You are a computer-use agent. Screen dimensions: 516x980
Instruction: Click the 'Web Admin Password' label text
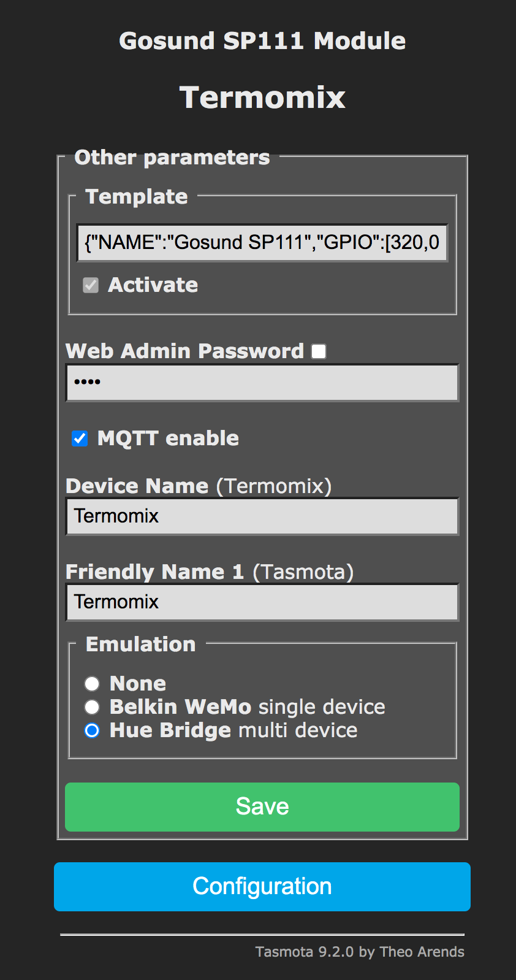coord(184,351)
